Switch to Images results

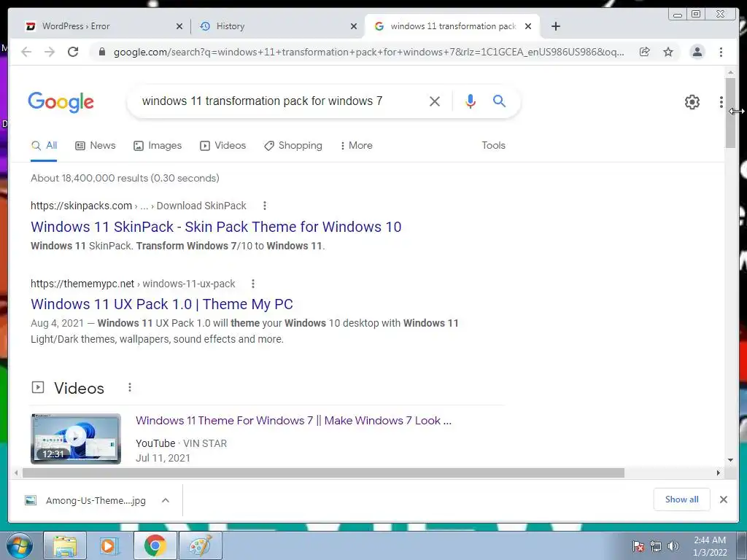(158, 146)
